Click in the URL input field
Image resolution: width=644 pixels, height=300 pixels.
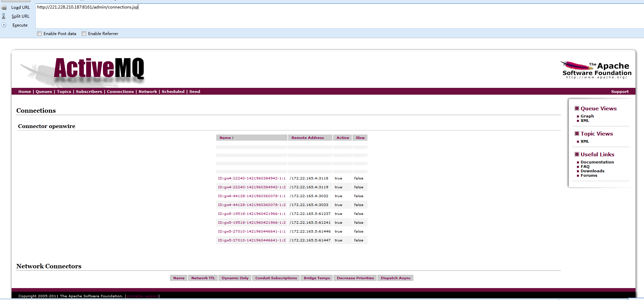coord(339,16)
